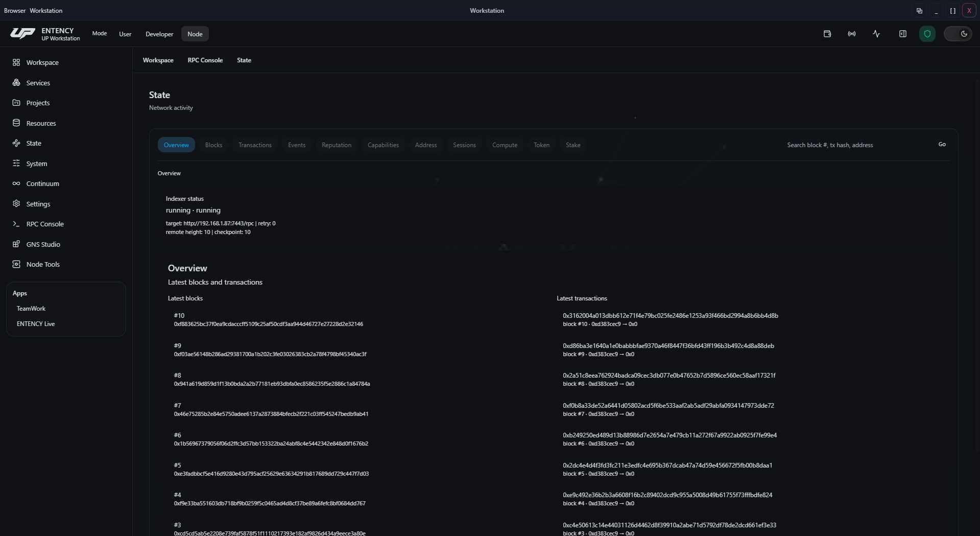Open the Capabilities tab
The image size is (980, 536).
pyautogui.click(x=383, y=145)
